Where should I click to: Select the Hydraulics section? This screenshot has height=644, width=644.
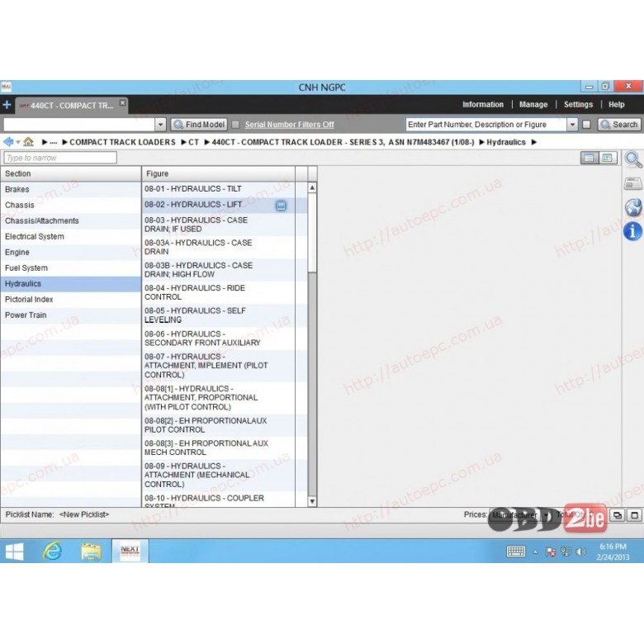click(71, 284)
